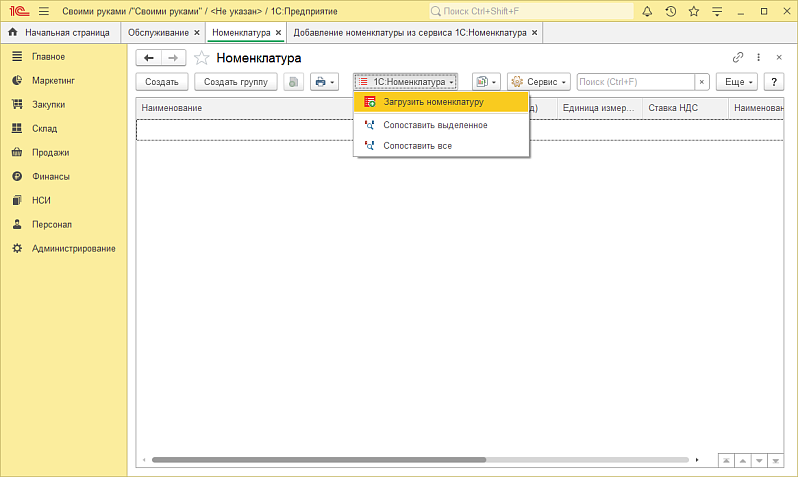Click the get link icon
Viewport: 798px width, 477px height.
(738, 58)
